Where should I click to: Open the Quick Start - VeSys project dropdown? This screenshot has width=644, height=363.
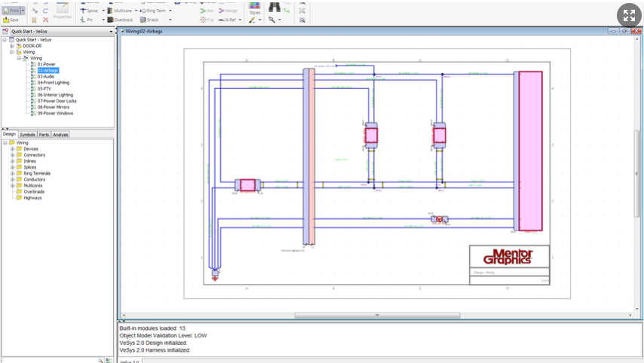pyautogui.click(x=111, y=32)
